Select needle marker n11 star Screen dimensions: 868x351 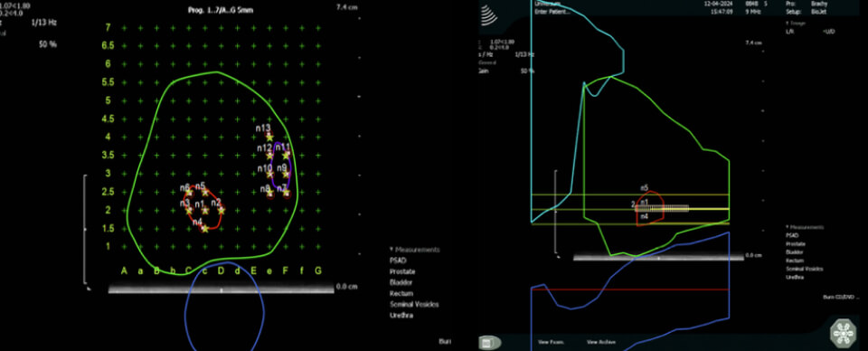287,156
